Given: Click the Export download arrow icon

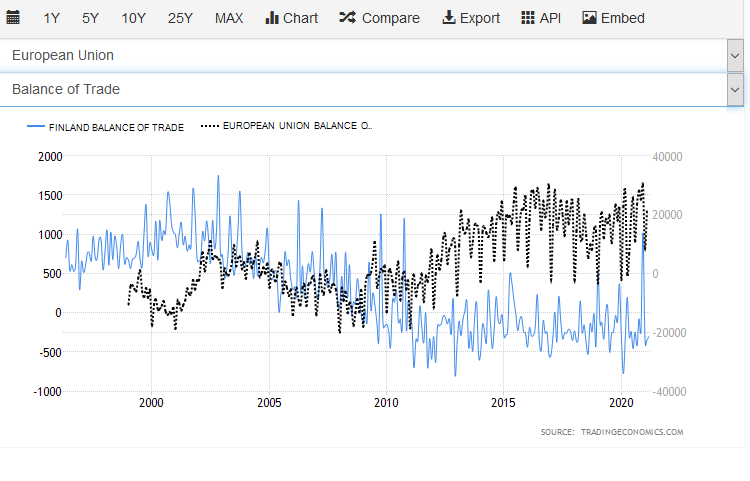Looking at the screenshot, I should 449,18.
